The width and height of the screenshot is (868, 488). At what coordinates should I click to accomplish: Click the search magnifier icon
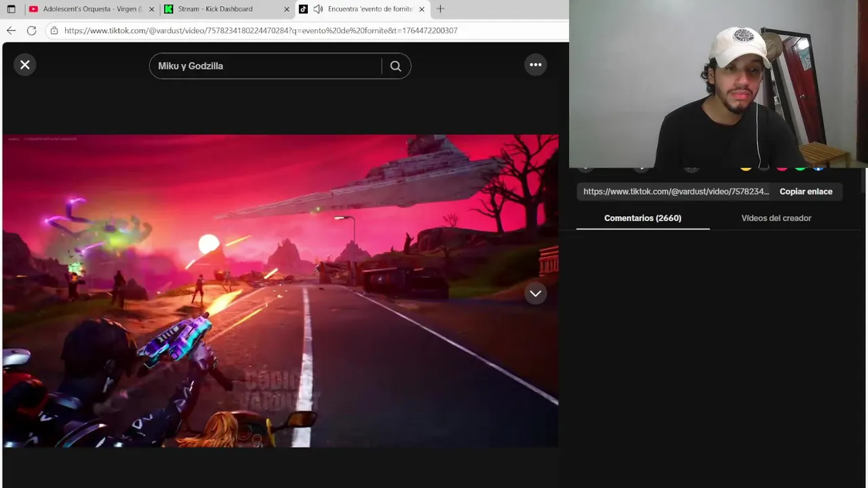[x=396, y=66]
